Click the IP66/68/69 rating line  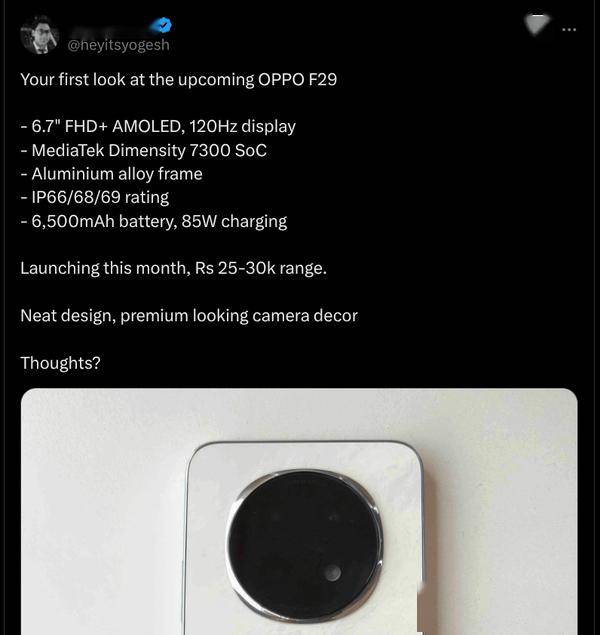coord(95,197)
